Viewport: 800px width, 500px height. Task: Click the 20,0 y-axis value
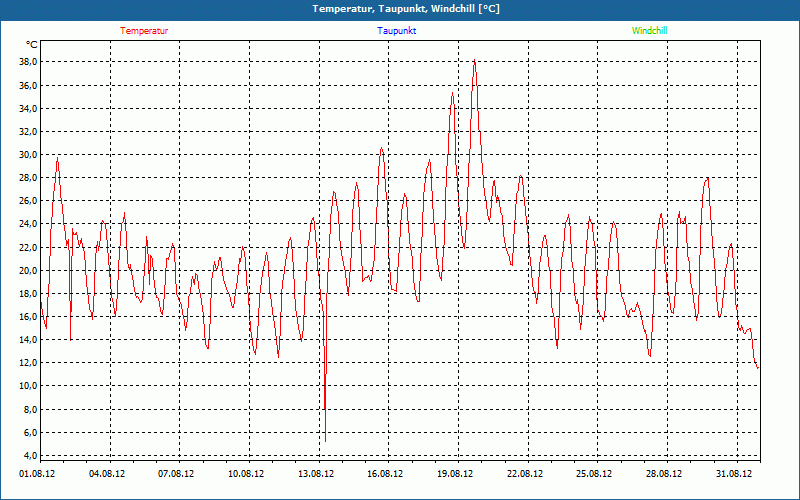point(28,270)
